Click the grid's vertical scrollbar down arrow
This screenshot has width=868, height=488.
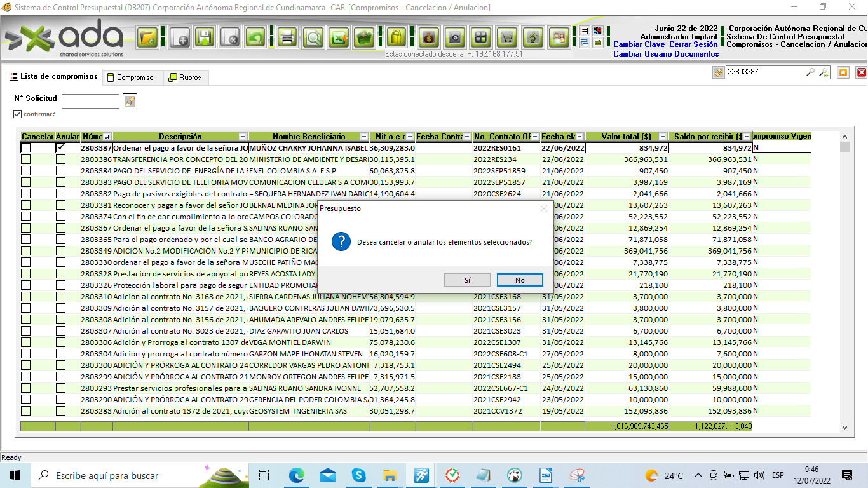click(844, 427)
